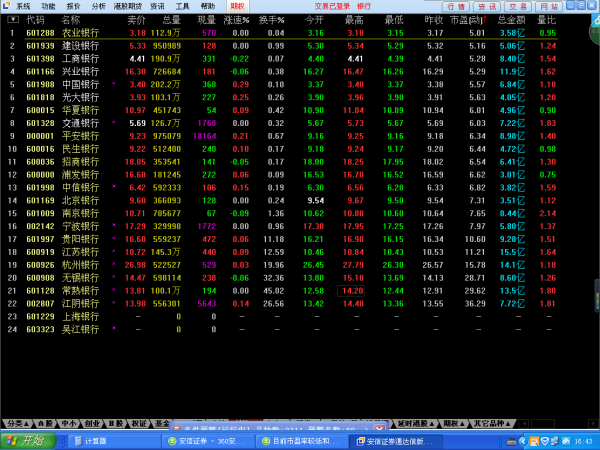The height and width of the screenshot is (450, 600).
Task: Click the 交易已登录 status text
Action: click(x=332, y=6)
